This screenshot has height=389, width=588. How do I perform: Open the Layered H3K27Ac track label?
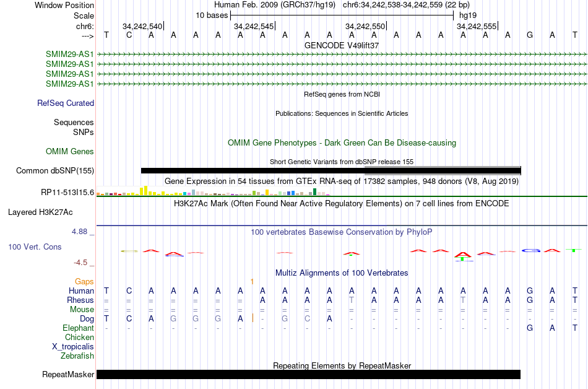click(40, 212)
